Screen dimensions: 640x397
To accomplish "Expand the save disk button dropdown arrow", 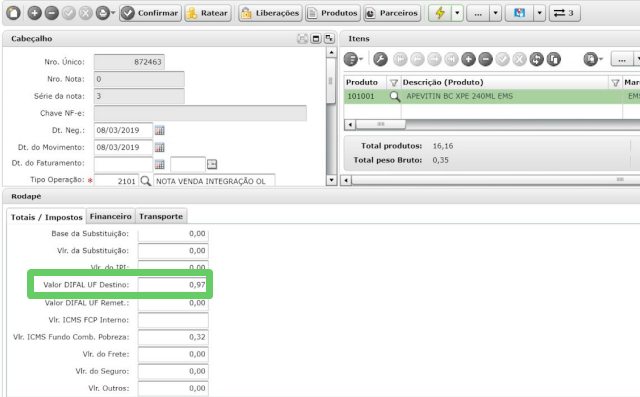I will [x=540, y=13].
